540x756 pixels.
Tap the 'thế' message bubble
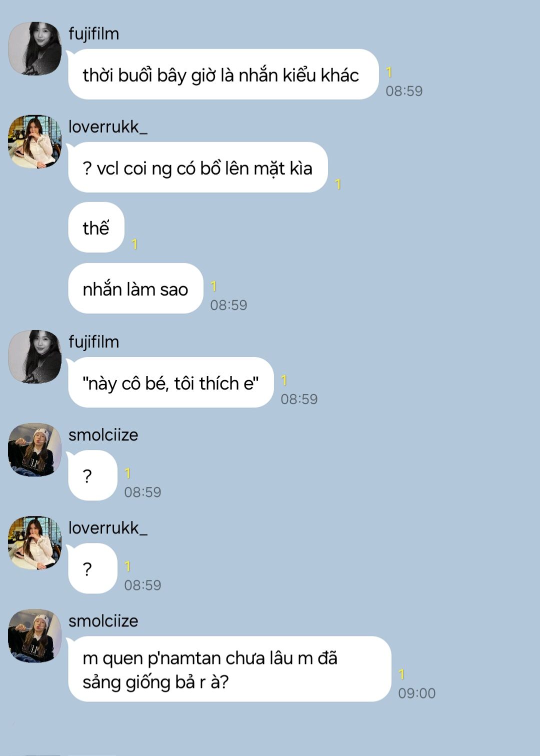coord(96,228)
